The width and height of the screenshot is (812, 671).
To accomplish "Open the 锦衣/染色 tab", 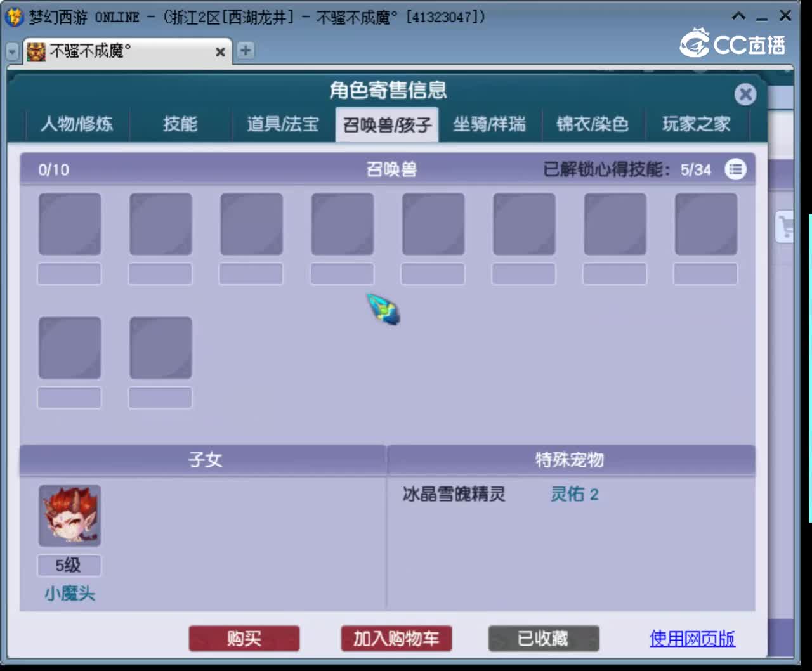I will pyautogui.click(x=593, y=124).
